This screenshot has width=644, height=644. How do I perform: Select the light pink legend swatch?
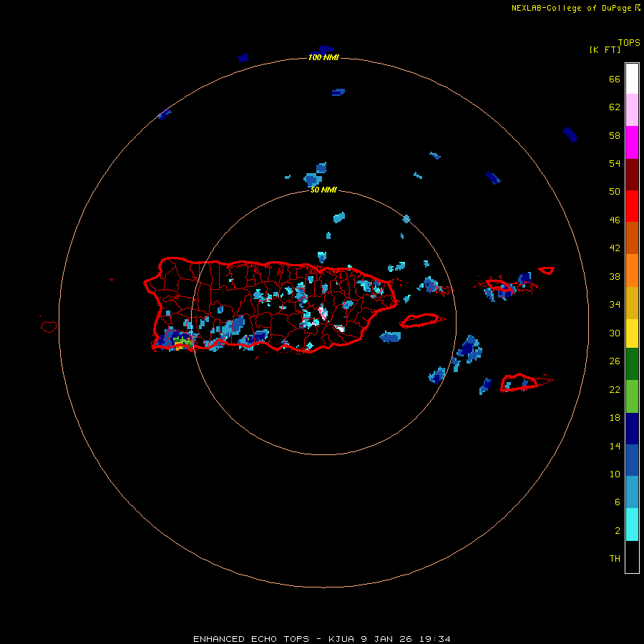[632, 109]
